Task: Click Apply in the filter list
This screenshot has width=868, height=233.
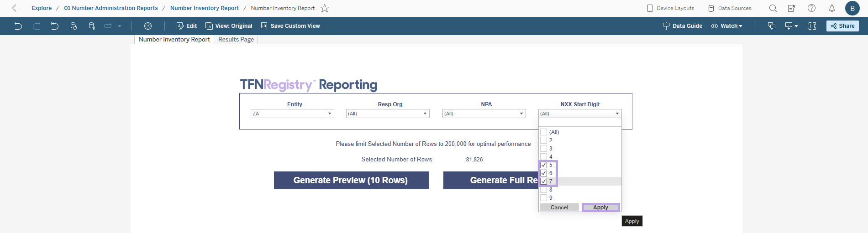Action: pos(601,207)
